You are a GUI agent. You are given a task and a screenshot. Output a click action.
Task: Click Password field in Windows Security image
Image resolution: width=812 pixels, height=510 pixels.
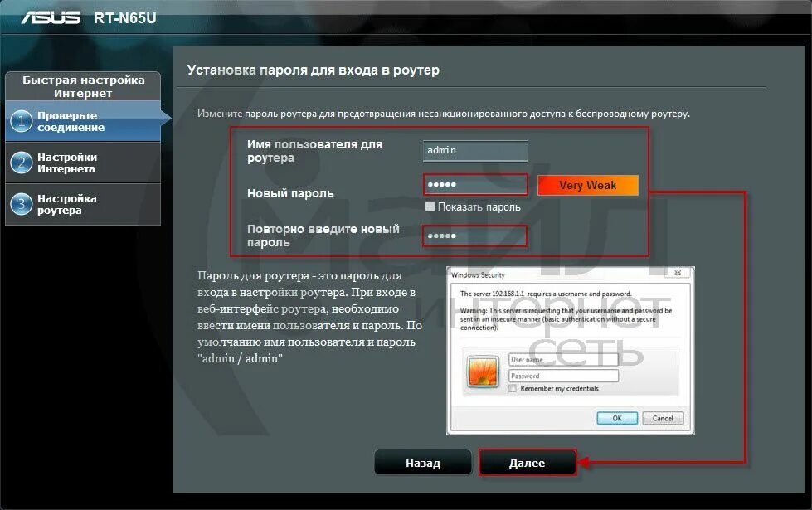click(563, 376)
